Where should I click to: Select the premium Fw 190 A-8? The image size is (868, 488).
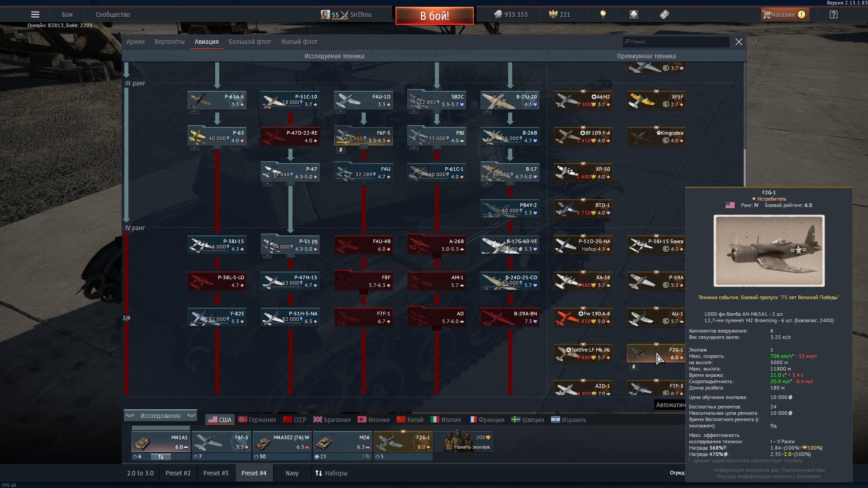583,317
